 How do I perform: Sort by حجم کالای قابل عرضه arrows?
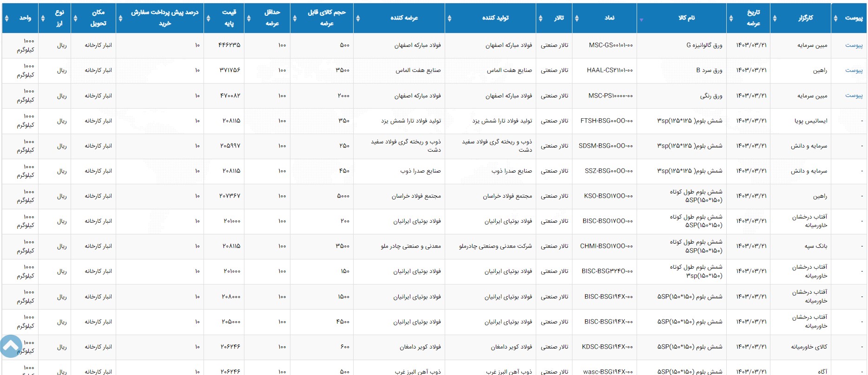tap(295, 18)
